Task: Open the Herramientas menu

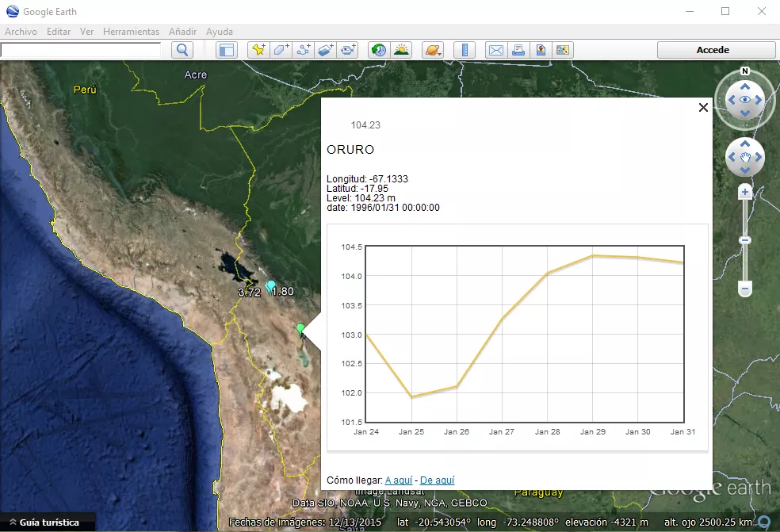Action: [131, 32]
